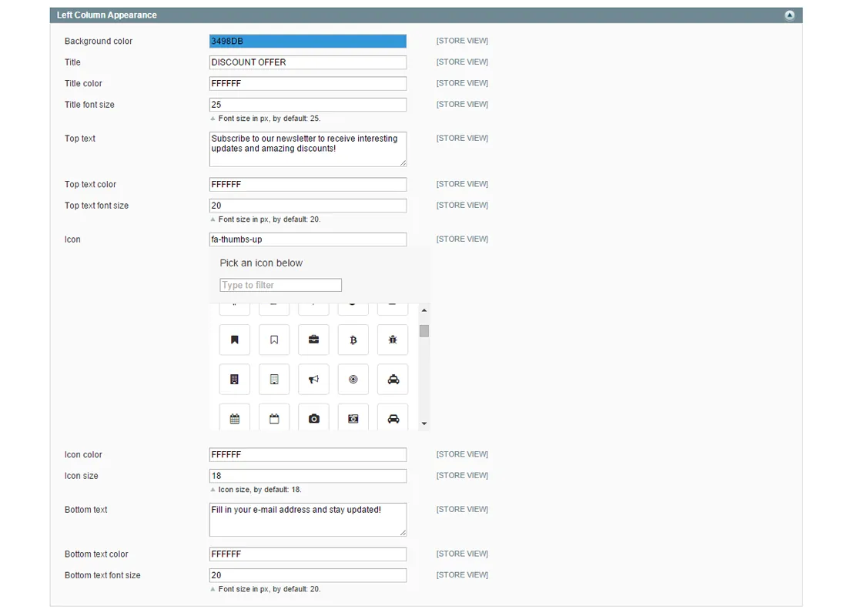Viewport: 847px width, 616px height.
Task: Click the Bottom text font size field
Action: 308,575
